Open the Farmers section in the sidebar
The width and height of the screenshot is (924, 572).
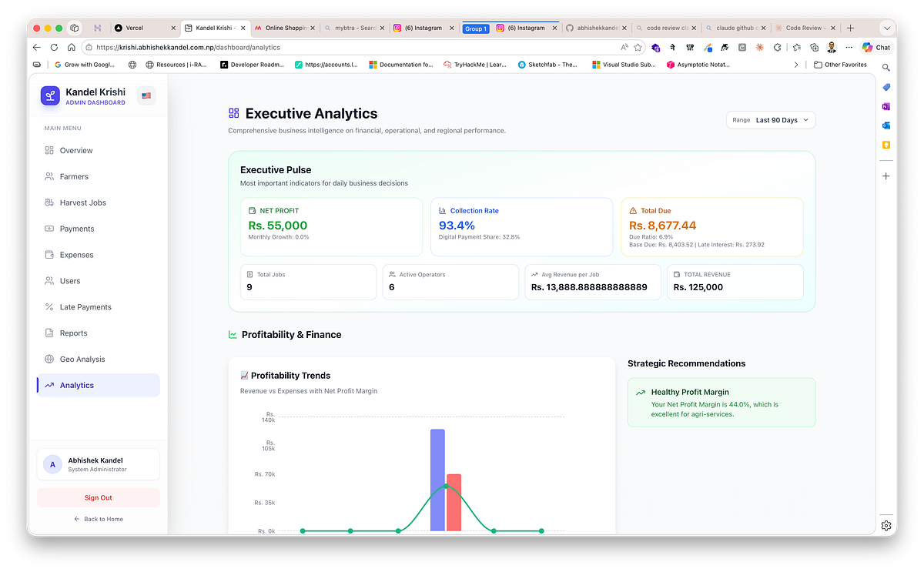[x=98, y=176]
